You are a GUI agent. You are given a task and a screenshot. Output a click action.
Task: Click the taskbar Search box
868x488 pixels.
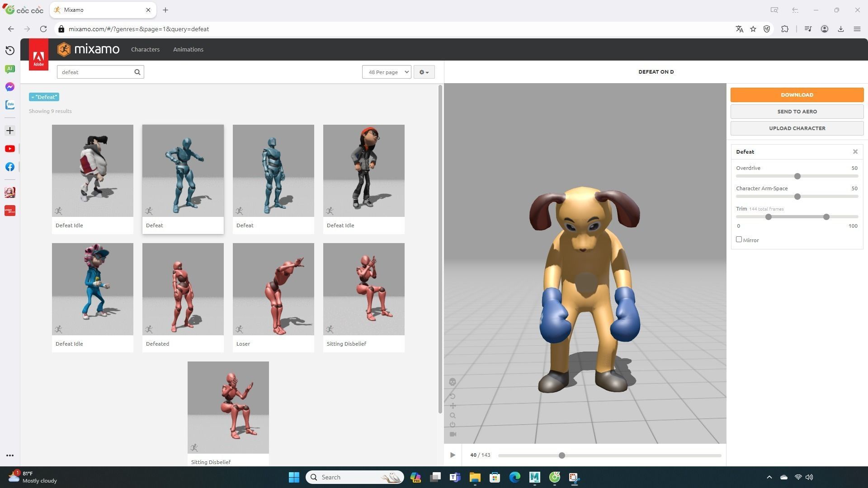[x=355, y=477]
